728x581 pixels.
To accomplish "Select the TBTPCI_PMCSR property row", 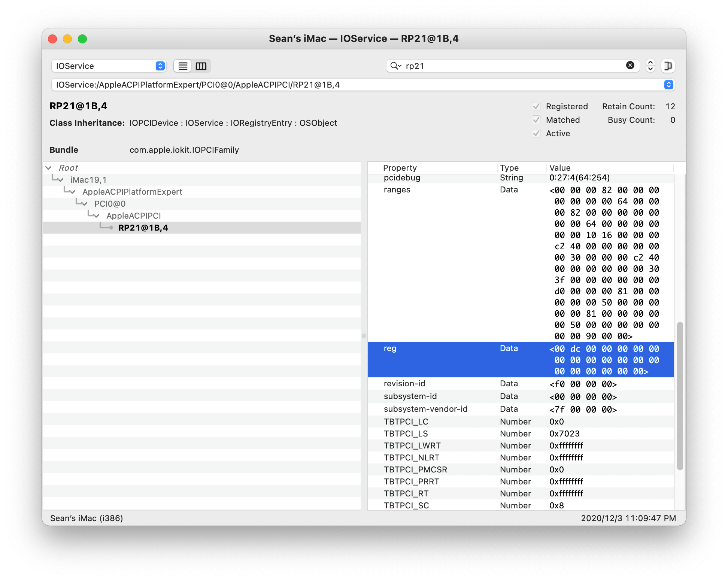I will point(521,469).
